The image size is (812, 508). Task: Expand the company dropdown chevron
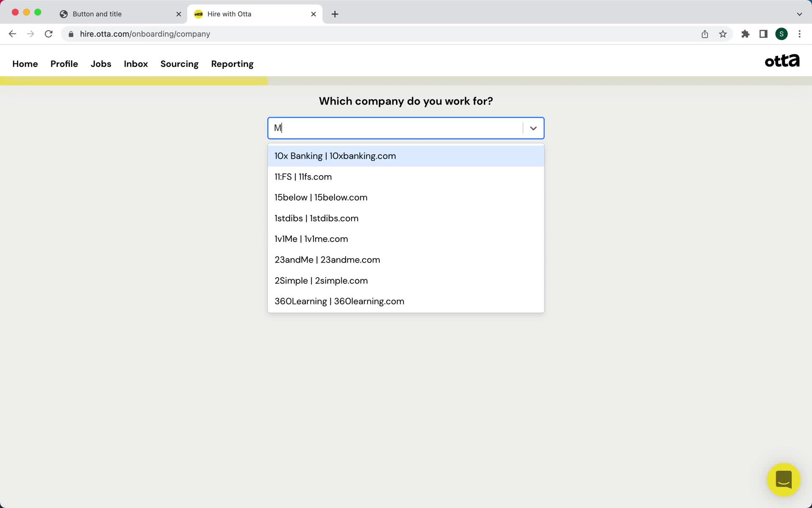pos(533,127)
